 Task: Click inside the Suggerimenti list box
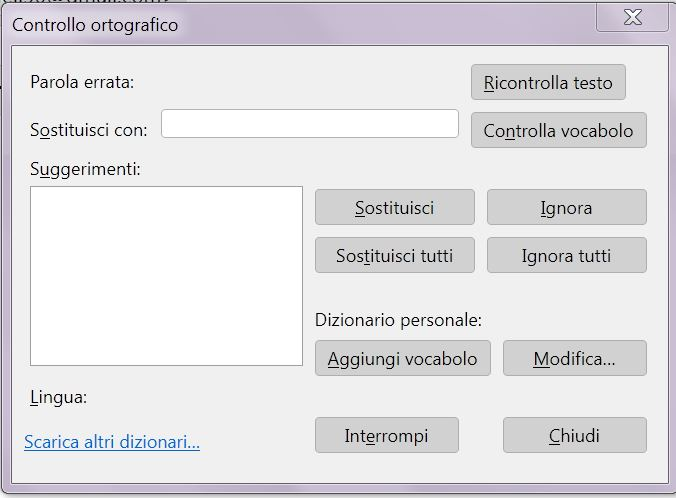point(166,275)
